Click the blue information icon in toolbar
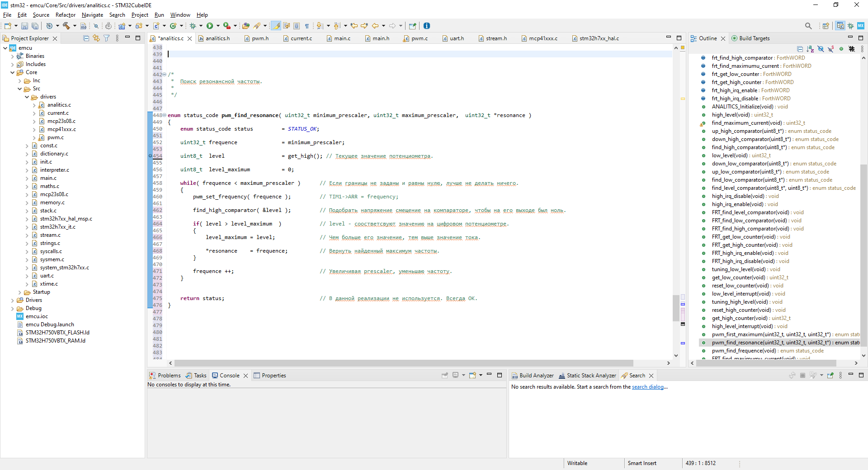Image resolution: width=868 pixels, height=470 pixels. [427, 26]
